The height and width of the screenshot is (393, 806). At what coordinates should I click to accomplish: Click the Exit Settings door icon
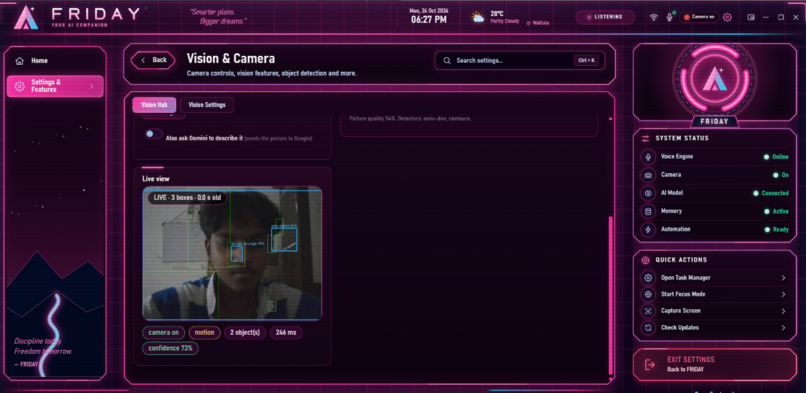pos(650,365)
